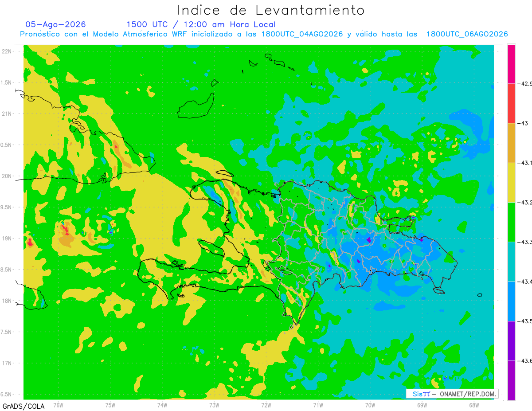Select the blue colorbar segment between -43.4 and -43.5

coord(511,301)
